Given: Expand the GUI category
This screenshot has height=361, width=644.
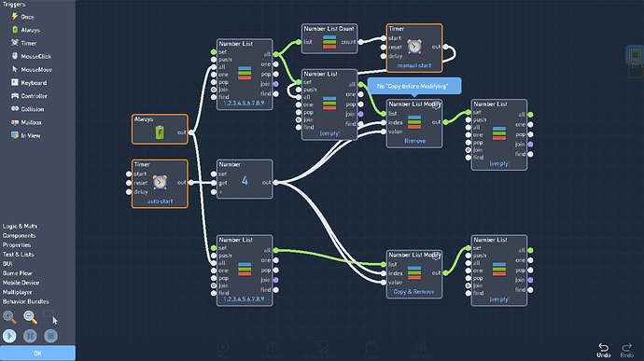Looking at the screenshot, I should click(x=7, y=264).
